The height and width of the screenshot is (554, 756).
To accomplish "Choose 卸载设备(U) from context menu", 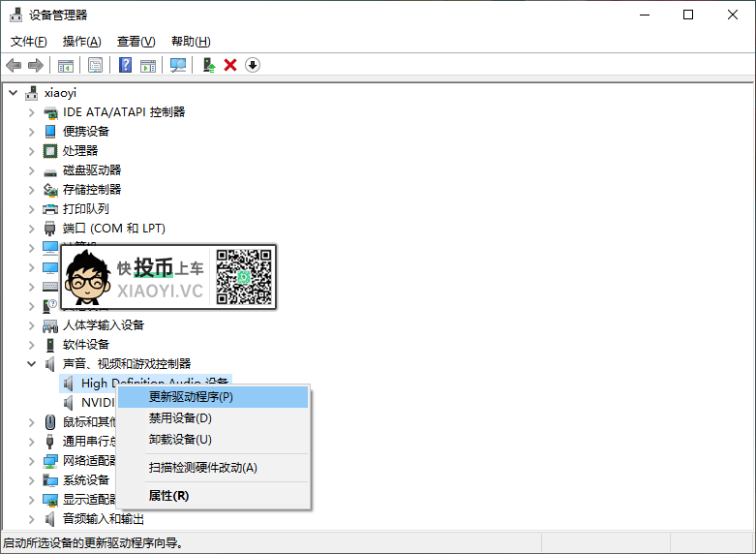I will [213, 439].
